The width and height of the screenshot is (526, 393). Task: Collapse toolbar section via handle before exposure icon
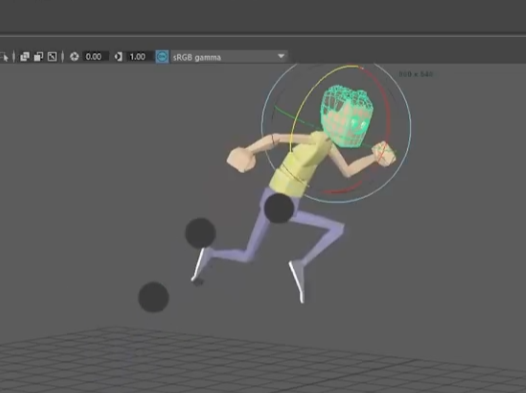coord(63,56)
